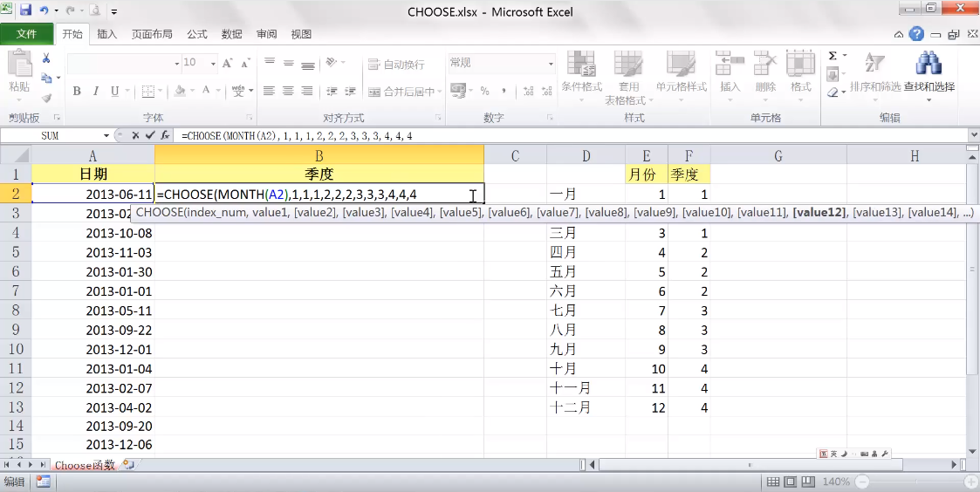
Task: Toggle Underline formatting
Action: pos(115,92)
